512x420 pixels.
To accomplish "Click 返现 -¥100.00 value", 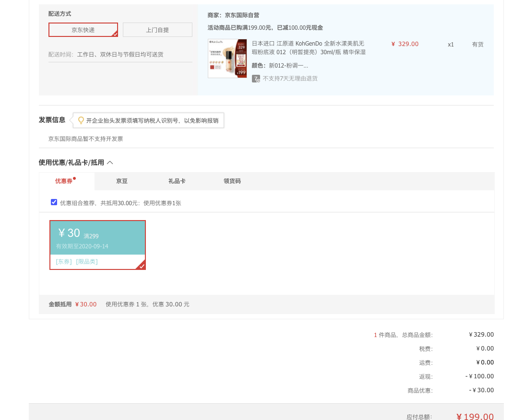I will click(479, 376).
